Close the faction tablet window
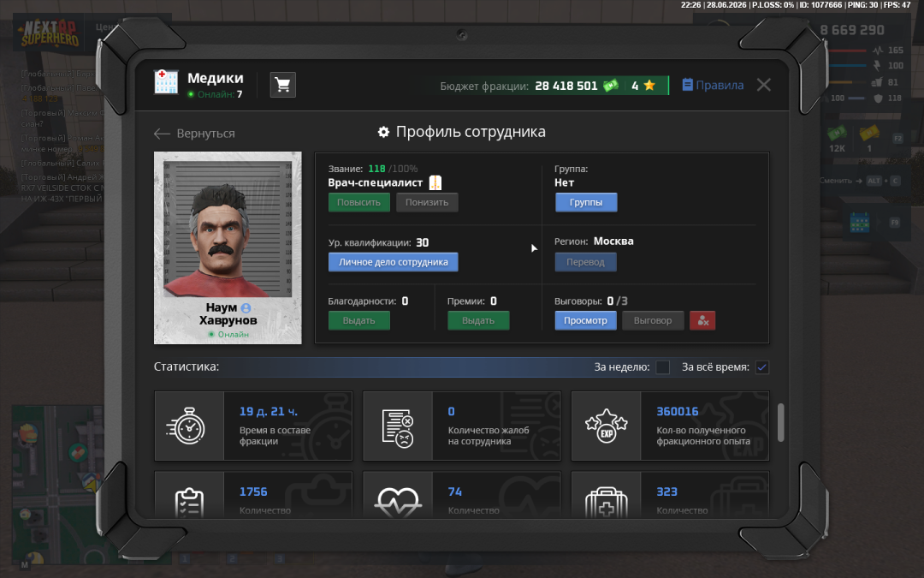This screenshot has height=578, width=924. point(764,85)
